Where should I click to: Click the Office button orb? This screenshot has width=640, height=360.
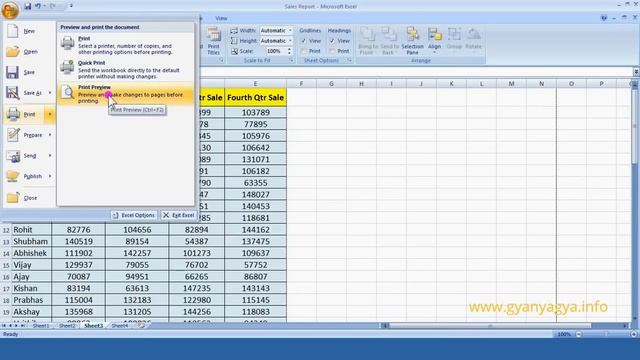click(10, 10)
